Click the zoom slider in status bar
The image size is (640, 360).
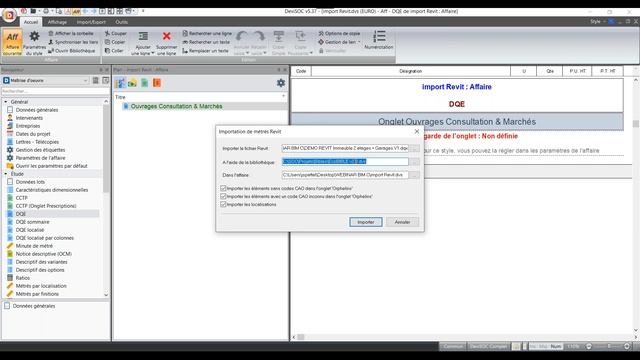click(608, 346)
